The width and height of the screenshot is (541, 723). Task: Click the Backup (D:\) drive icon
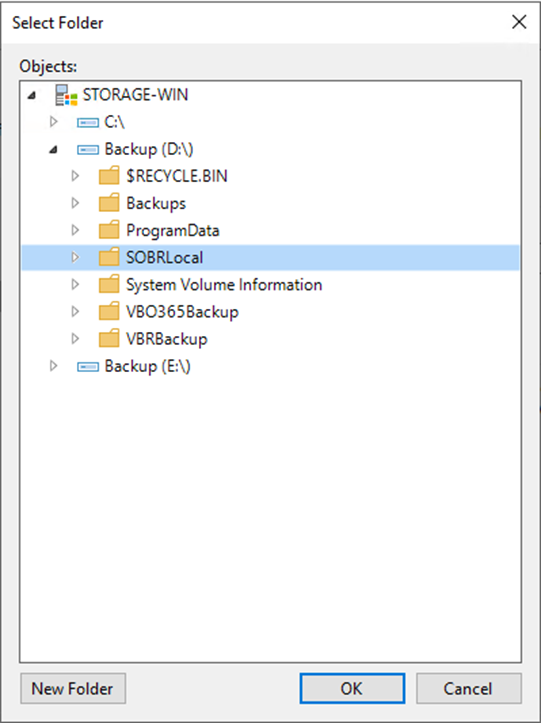(x=88, y=150)
